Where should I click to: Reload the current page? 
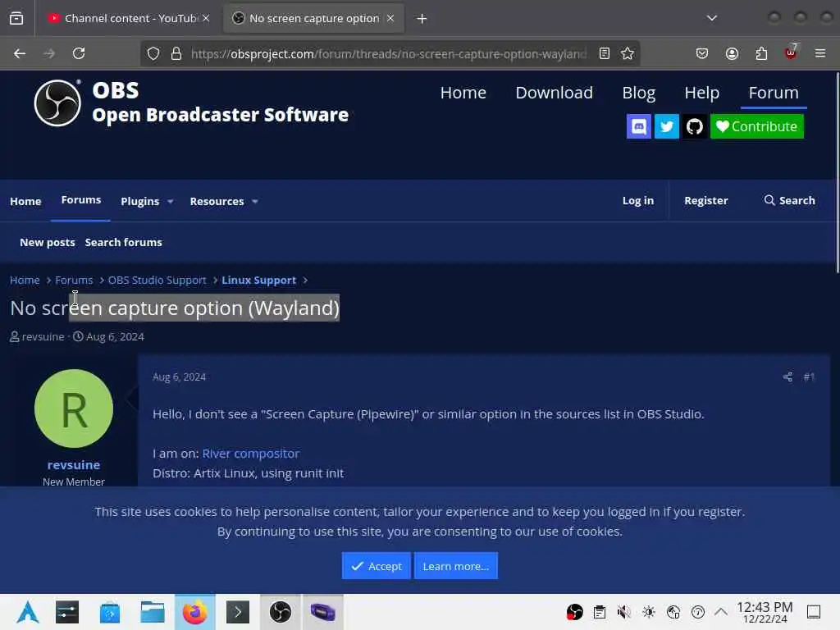pos(79,53)
